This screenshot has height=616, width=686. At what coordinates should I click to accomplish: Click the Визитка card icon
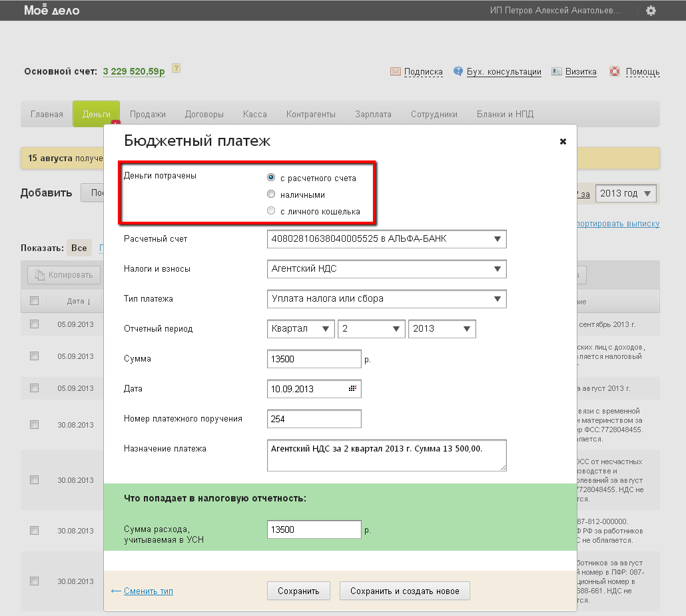click(556, 72)
